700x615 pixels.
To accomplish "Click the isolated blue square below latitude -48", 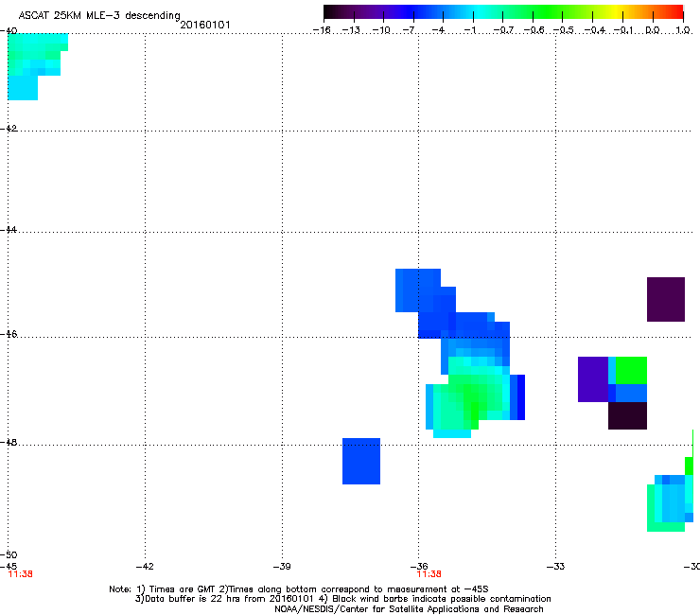I will pyautogui.click(x=361, y=461).
